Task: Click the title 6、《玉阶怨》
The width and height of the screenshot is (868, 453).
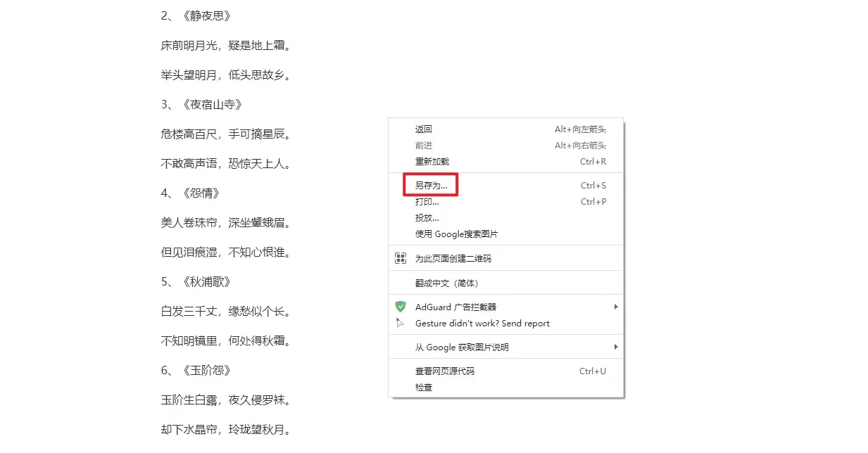Action: coord(196,371)
